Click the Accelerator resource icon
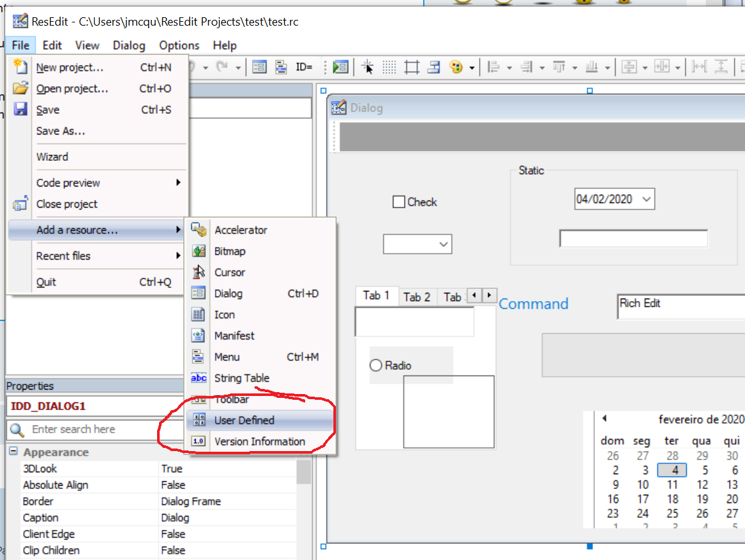Screen dimensions: 745x560 [199, 230]
